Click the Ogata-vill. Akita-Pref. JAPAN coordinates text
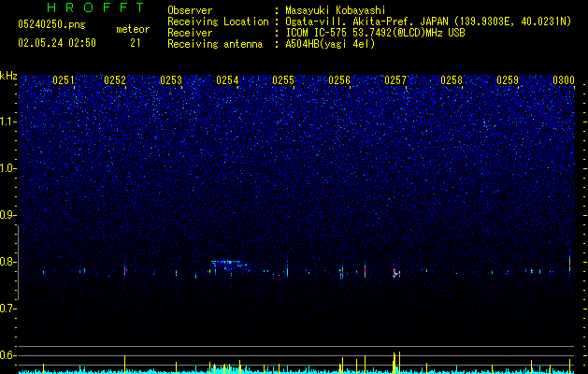 [428, 22]
